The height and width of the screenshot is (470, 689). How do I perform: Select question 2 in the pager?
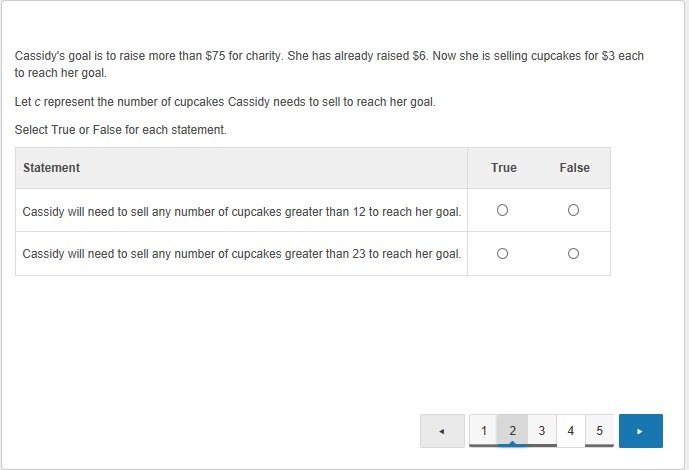512,431
